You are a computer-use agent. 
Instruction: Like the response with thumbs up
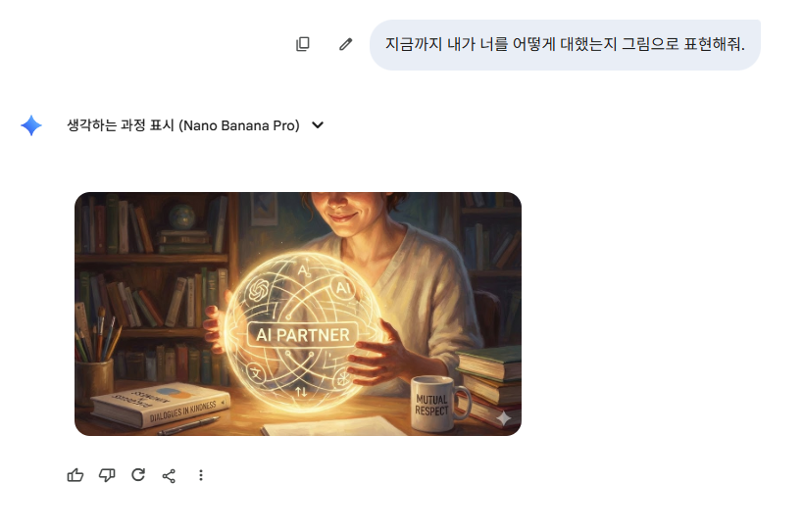click(x=75, y=475)
